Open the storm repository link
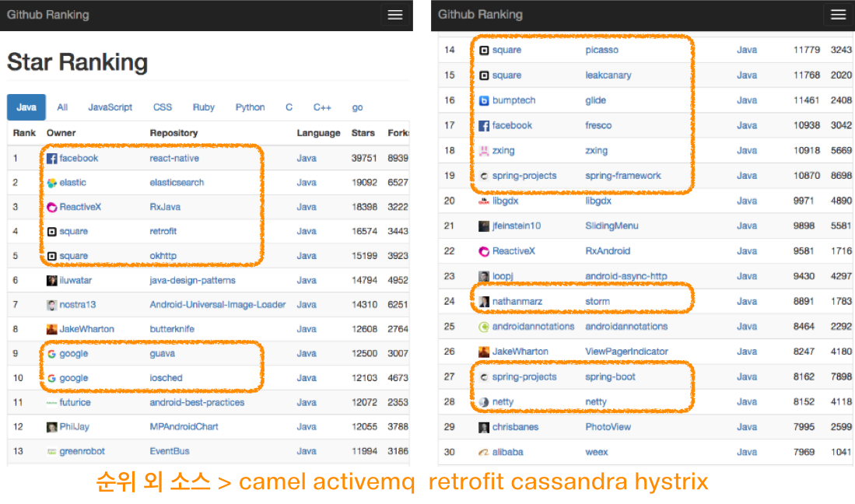855x504 pixels. click(597, 301)
